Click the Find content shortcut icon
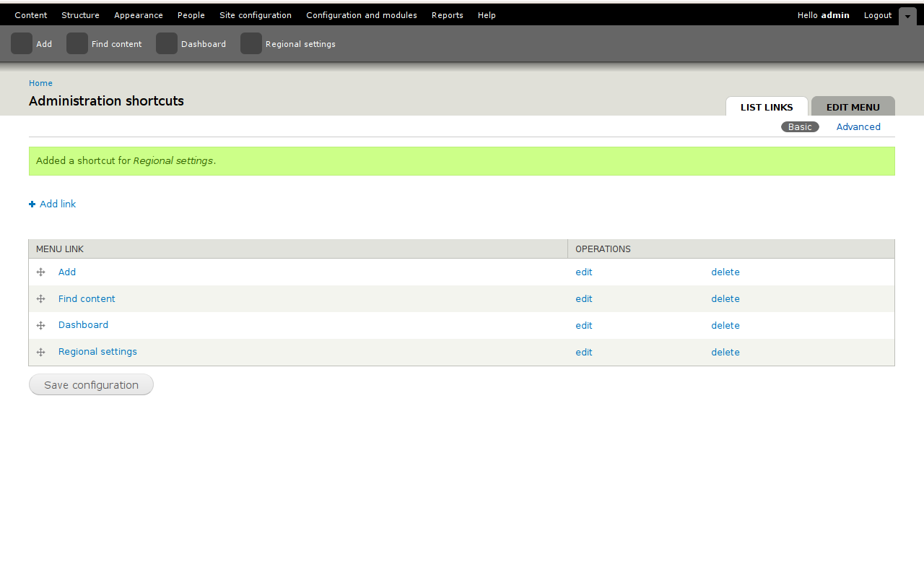 (77, 44)
